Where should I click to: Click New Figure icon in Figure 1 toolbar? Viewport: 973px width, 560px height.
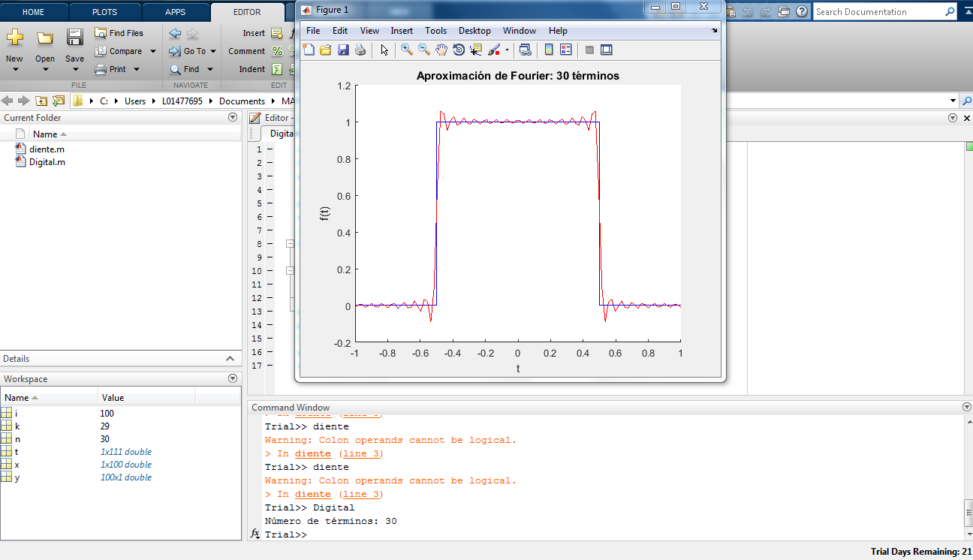click(309, 50)
